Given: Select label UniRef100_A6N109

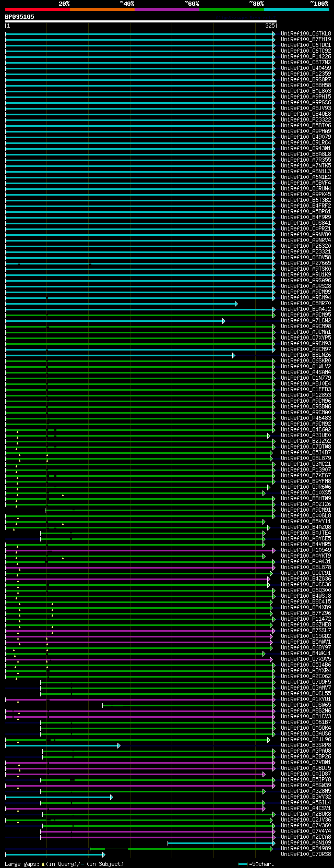Looking at the screenshot, I should coord(306,842).
